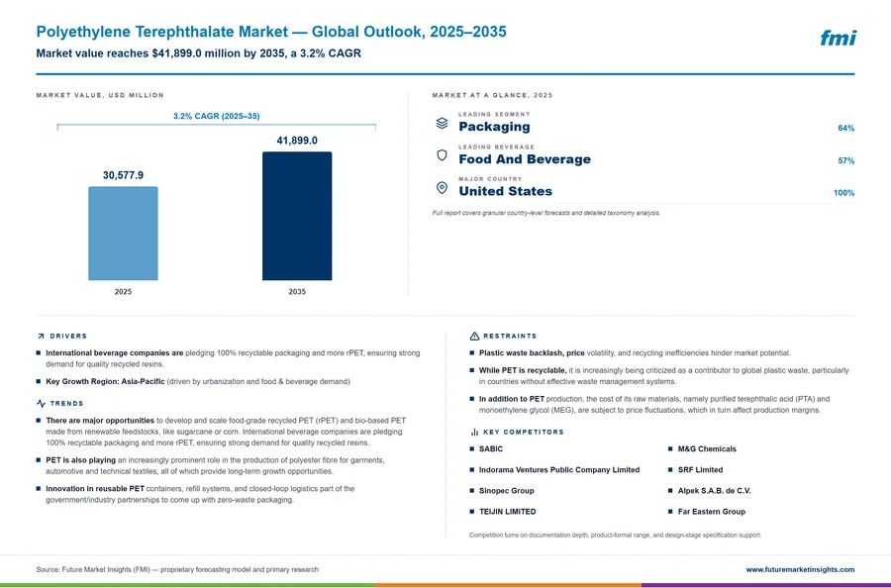Click the 2035 axis label under chart
The image size is (891, 588).
click(x=297, y=291)
